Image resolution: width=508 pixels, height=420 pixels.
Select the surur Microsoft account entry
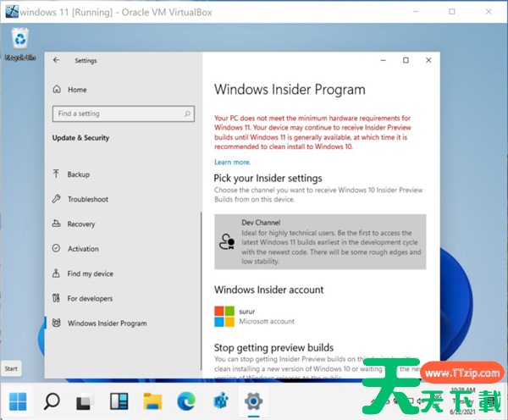tap(255, 317)
